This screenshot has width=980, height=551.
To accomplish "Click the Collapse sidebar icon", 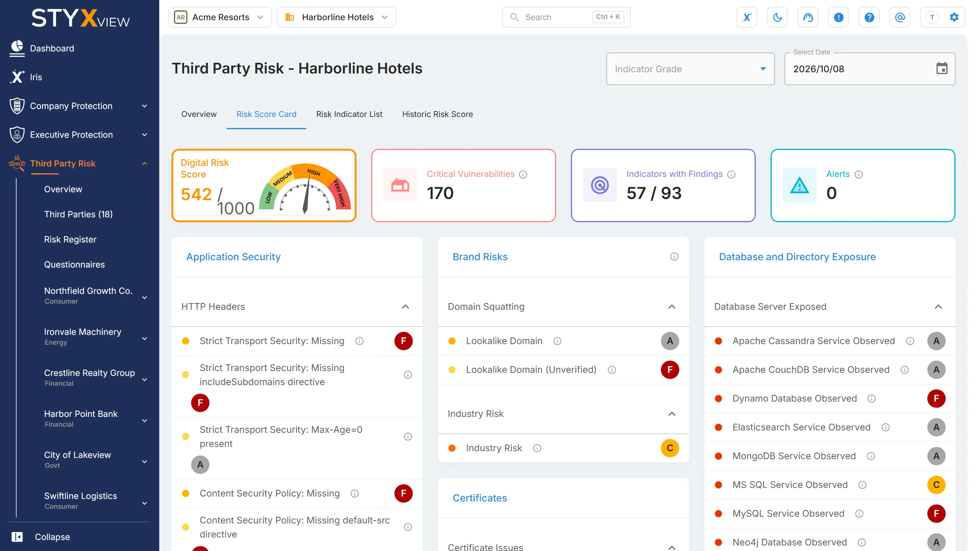I will click(17, 537).
